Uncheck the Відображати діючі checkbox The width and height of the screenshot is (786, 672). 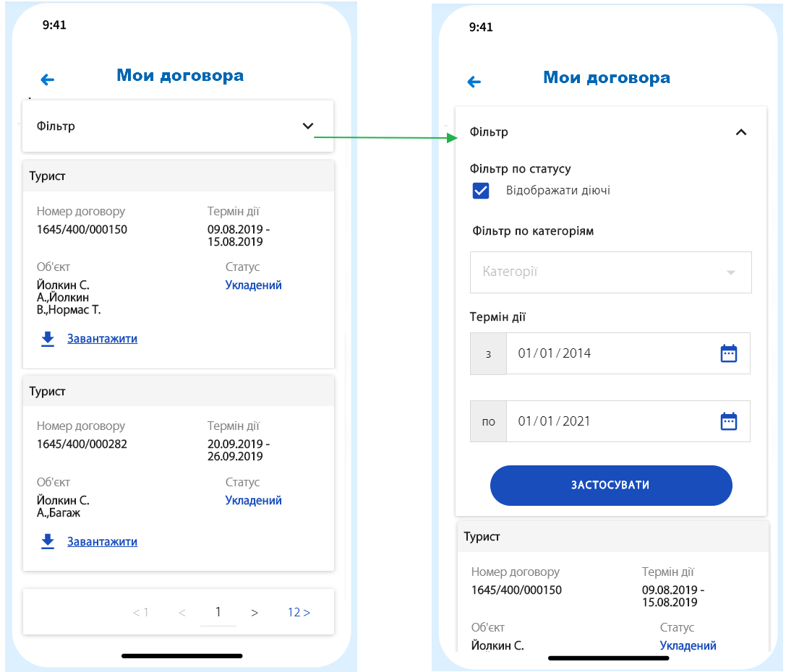[x=481, y=191]
